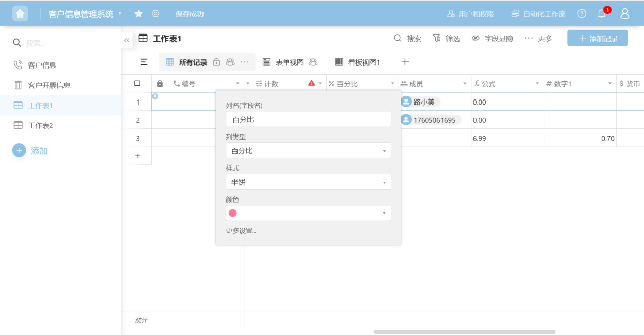The height and width of the screenshot is (335, 644).
Task: Click the 列名 field name input
Action: 308,119
